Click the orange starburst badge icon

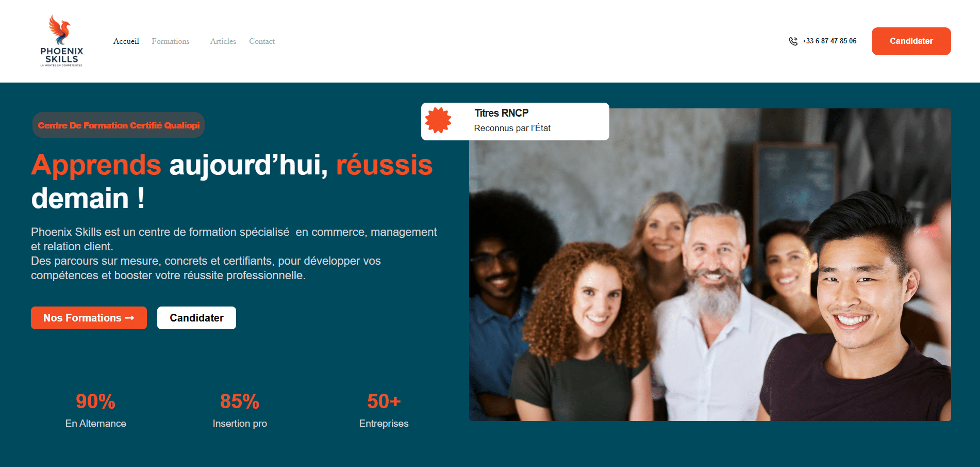[x=438, y=121]
